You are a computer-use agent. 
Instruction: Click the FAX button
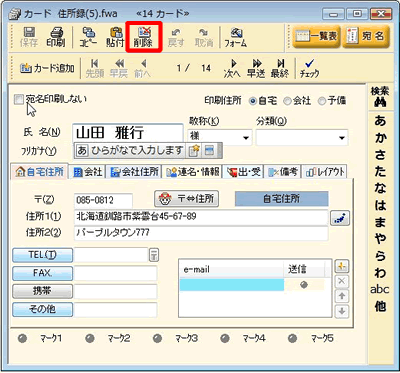(x=42, y=273)
